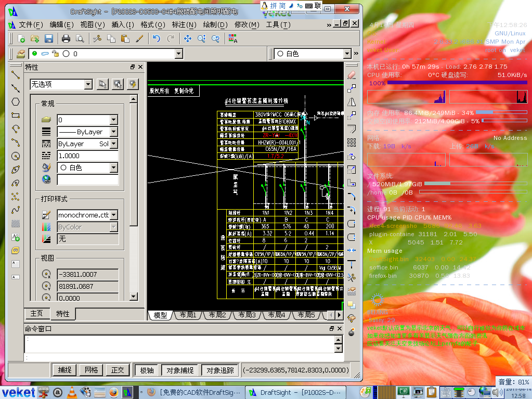Select the Mirror modify tool
The width and height of the screenshot is (532, 399).
point(352,102)
